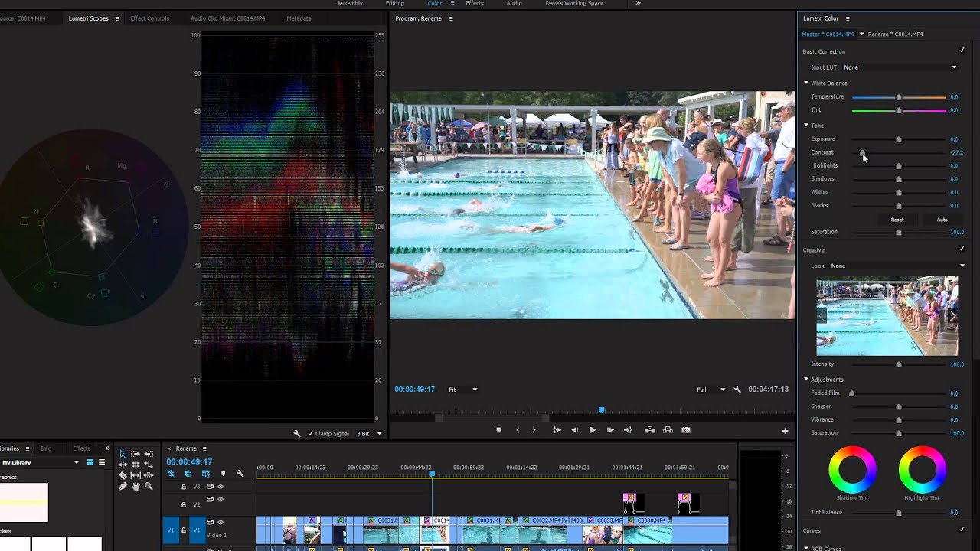Collapse the Tone section
This screenshot has width=980, height=551.
(x=806, y=125)
